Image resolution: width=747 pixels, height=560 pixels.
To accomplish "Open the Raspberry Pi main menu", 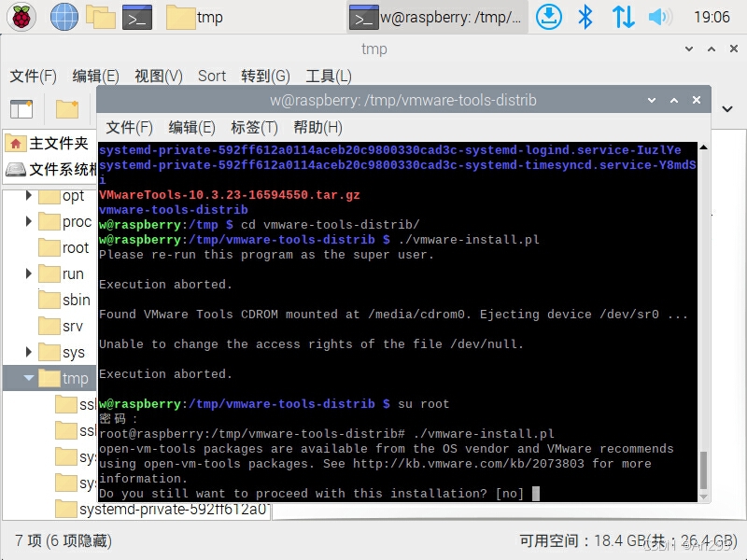I will coord(21,17).
